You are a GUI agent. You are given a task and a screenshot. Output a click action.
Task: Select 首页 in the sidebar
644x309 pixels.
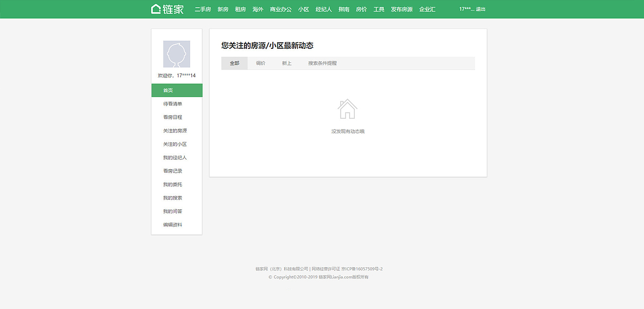[177, 91]
